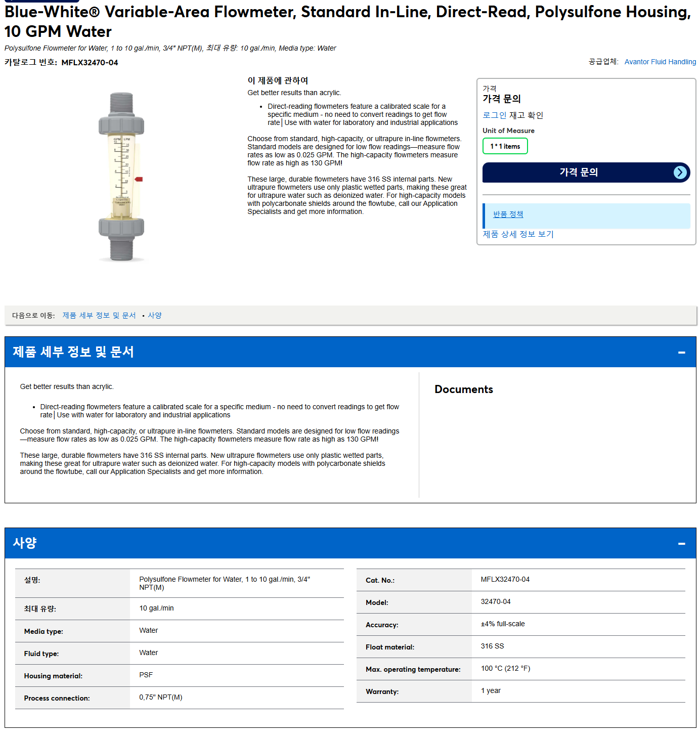Screen dimensions: 700x738
Task: Click the PSF housing material value
Action: pyautogui.click(x=146, y=675)
